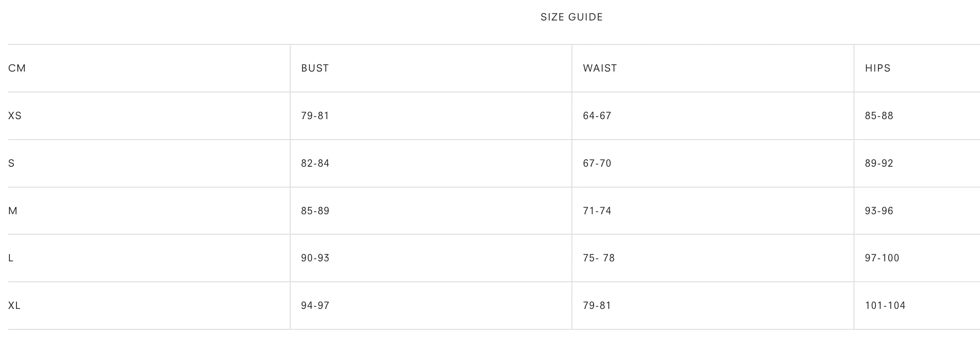Click the S hips value 89-92
The image size is (980, 344).
(879, 164)
